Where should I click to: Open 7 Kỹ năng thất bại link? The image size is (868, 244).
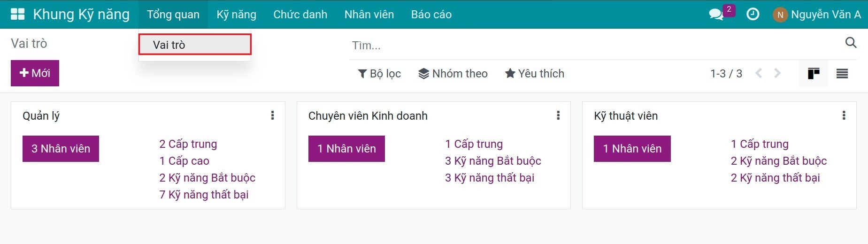[x=204, y=195]
